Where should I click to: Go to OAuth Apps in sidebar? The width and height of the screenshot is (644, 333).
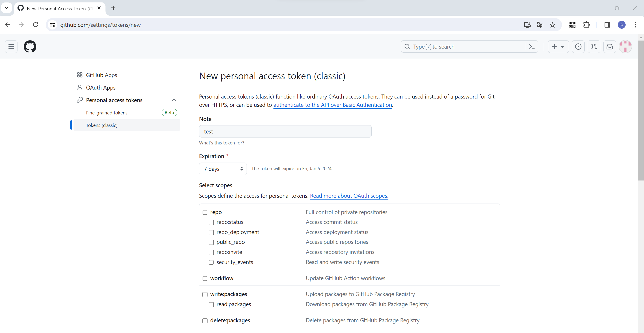click(x=100, y=88)
